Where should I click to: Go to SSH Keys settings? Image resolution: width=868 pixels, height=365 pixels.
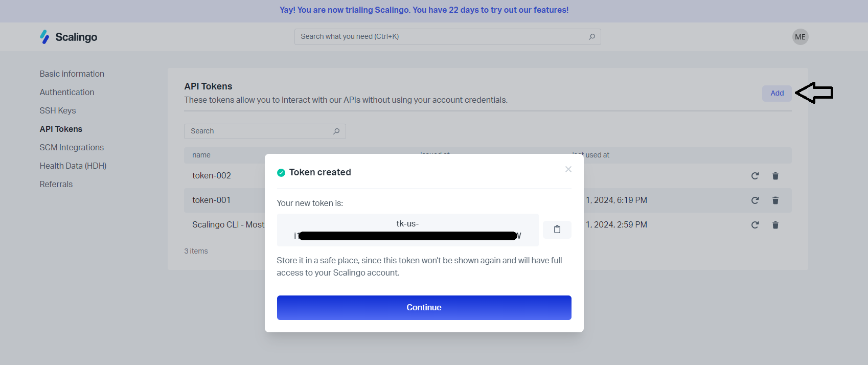57,110
